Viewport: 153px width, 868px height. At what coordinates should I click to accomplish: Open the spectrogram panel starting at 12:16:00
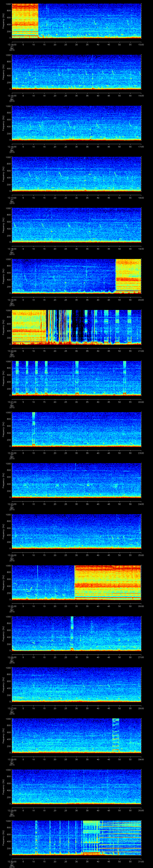pos(76,123)
